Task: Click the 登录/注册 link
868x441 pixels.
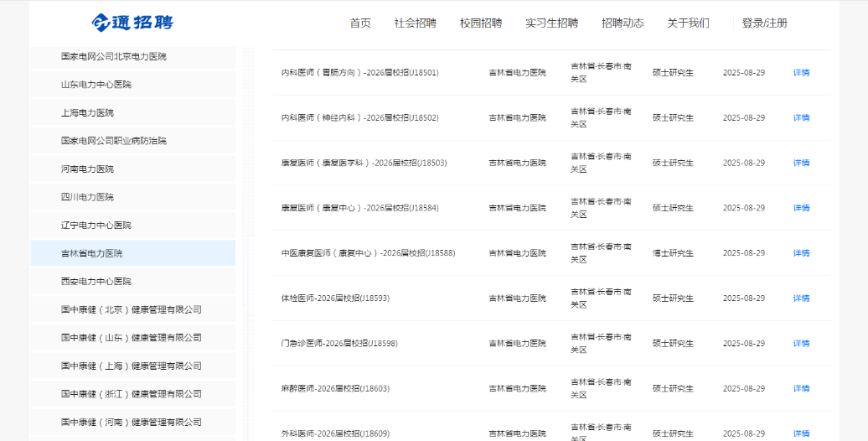Action: click(764, 23)
